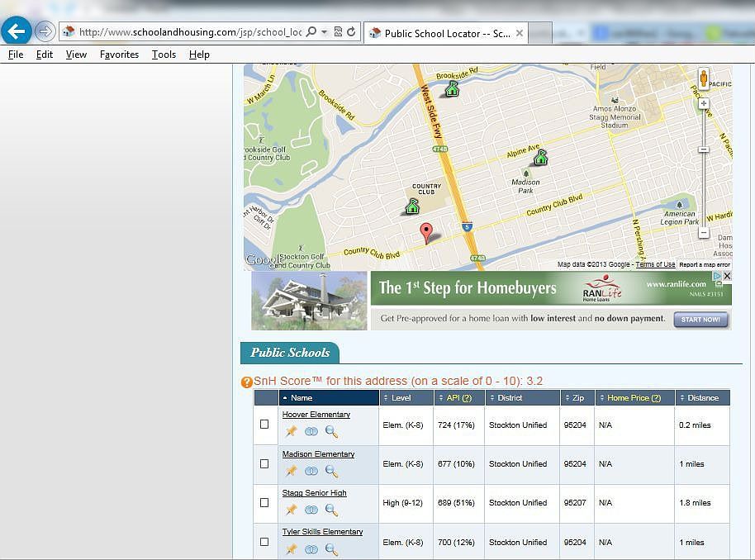The image size is (755, 560).
Task: Click pushpin icon for Tyler Skills Elementary
Action: click(x=292, y=549)
